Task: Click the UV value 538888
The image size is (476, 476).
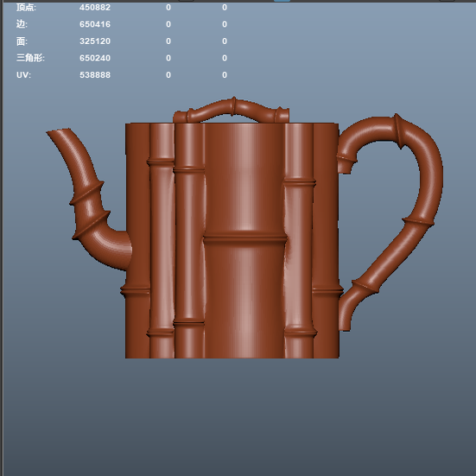Action: [x=95, y=75]
